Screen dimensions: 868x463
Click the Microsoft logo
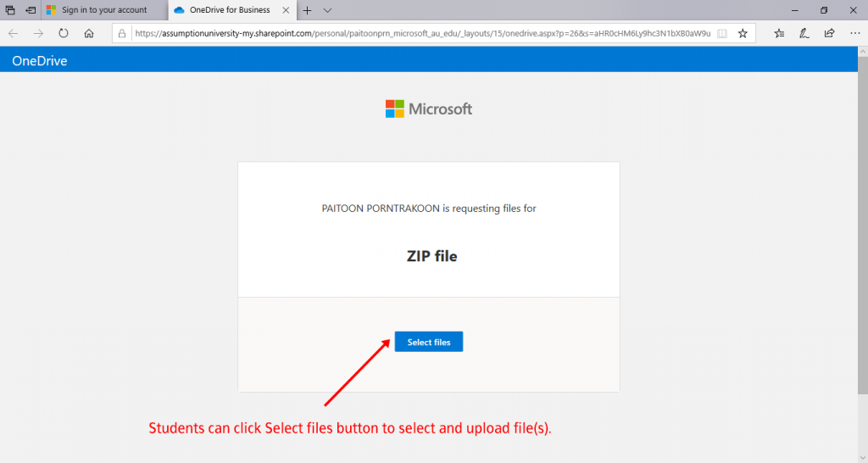(x=428, y=109)
